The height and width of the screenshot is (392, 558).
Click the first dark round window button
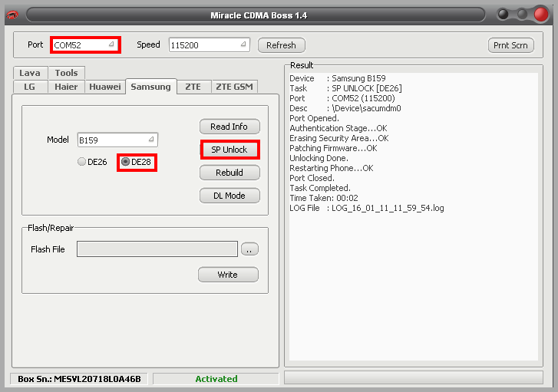[x=504, y=15]
